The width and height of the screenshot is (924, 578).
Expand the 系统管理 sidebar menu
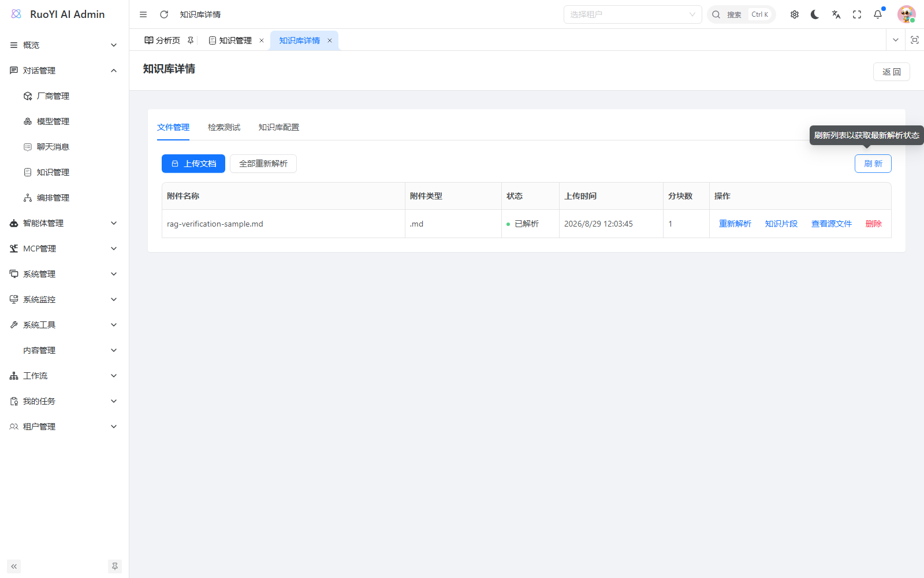pos(65,274)
